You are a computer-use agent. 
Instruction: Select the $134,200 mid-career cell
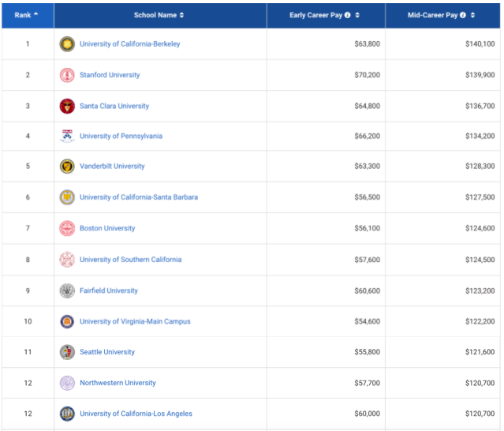tap(443, 136)
